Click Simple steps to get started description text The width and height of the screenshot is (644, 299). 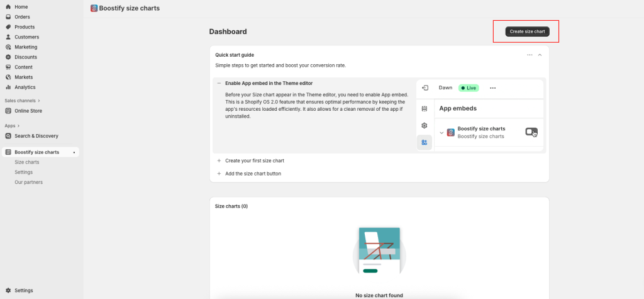[280, 65]
